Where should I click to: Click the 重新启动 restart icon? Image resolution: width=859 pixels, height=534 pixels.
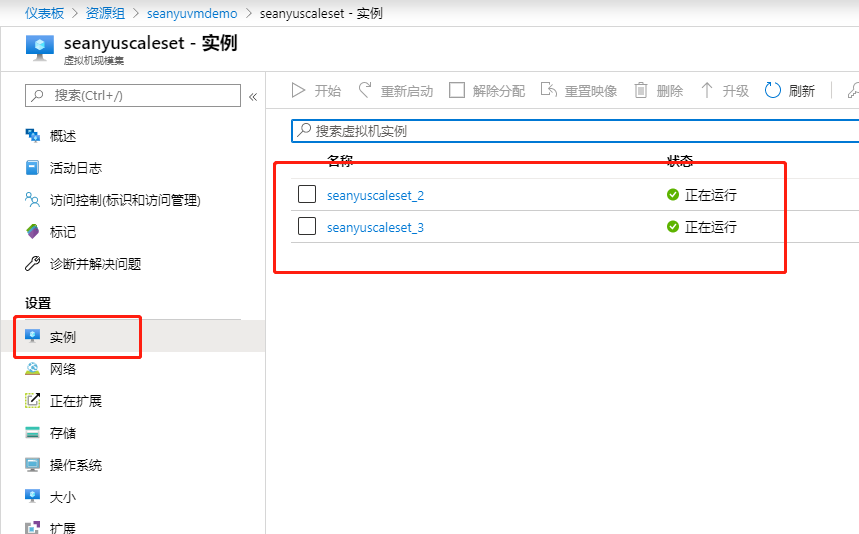pyautogui.click(x=365, y=91)
